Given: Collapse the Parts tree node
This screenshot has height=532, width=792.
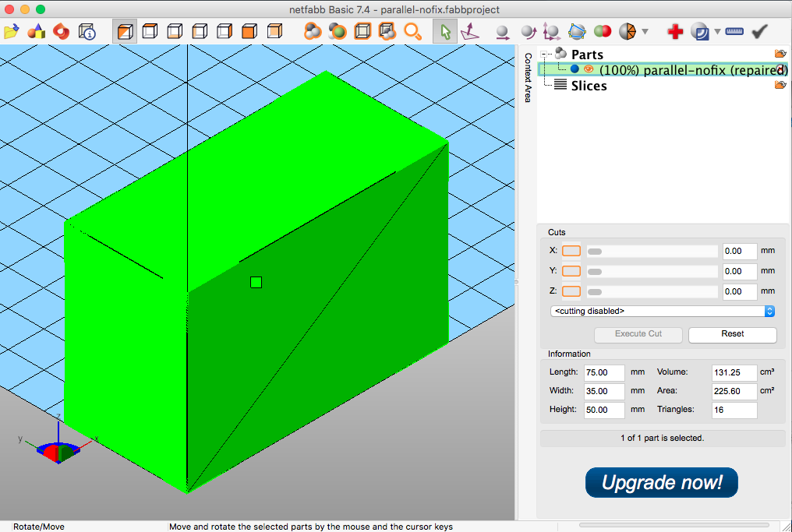Looking at the screenshot, I should 544,54.
